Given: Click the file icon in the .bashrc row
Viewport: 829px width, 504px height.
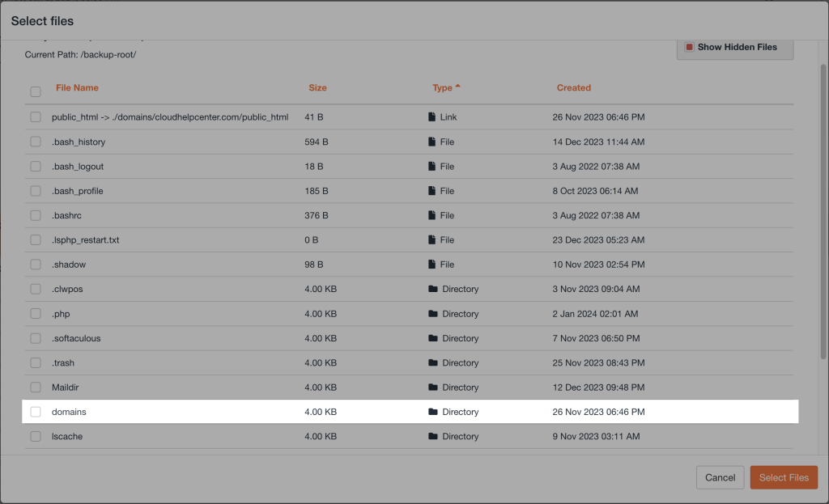Looking at the screenshot, I should (432, 216).
